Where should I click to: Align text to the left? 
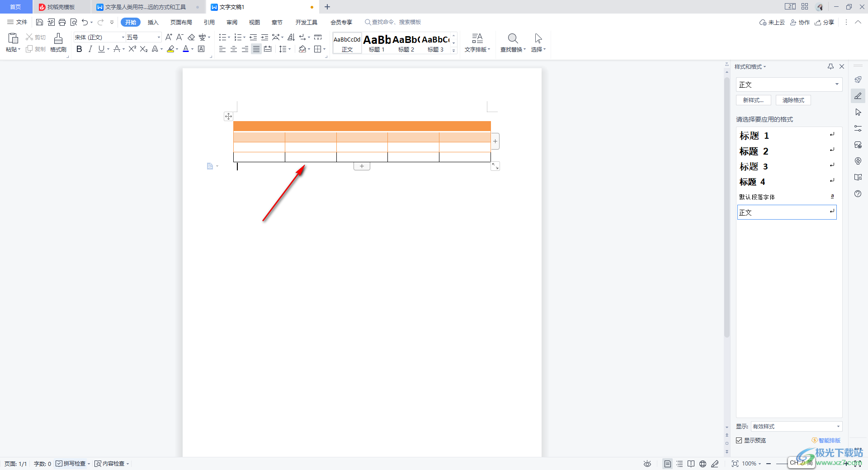[222, 49]
